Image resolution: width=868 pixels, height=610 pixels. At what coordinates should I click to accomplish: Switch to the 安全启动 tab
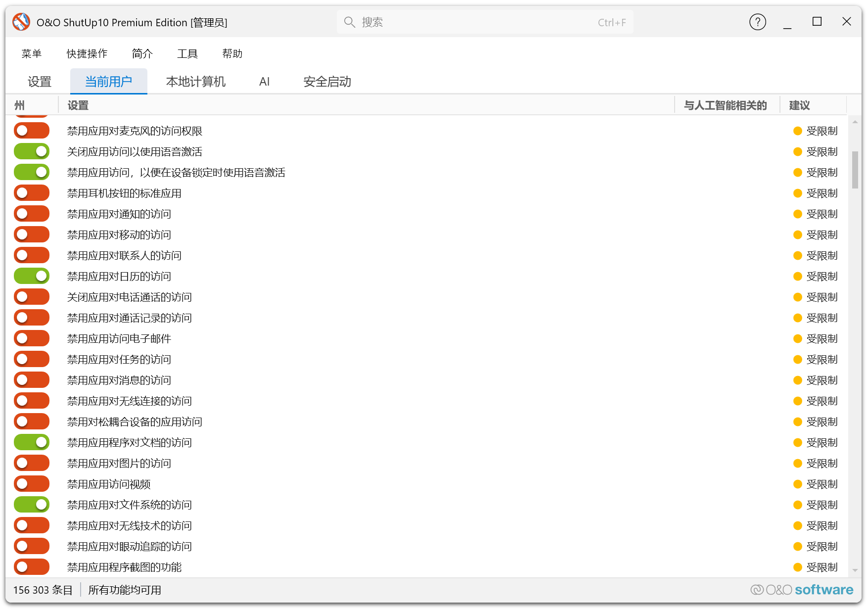coord(327,82)
